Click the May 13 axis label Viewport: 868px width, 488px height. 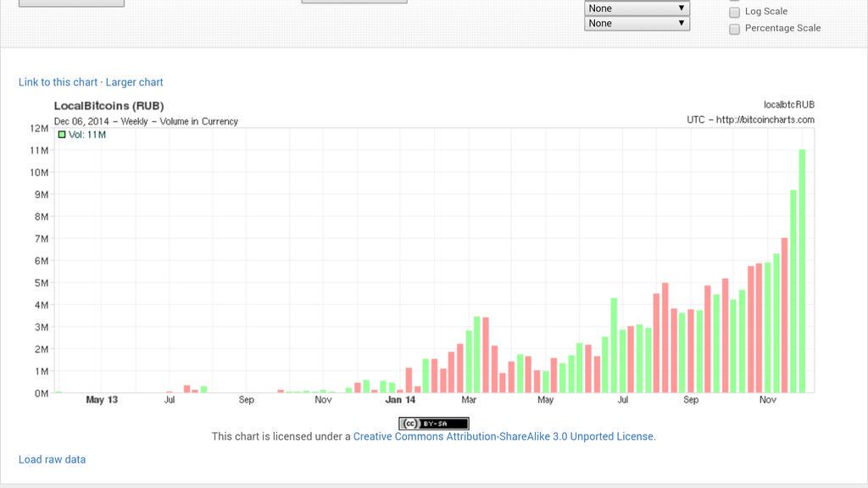(x=102, y=400)
